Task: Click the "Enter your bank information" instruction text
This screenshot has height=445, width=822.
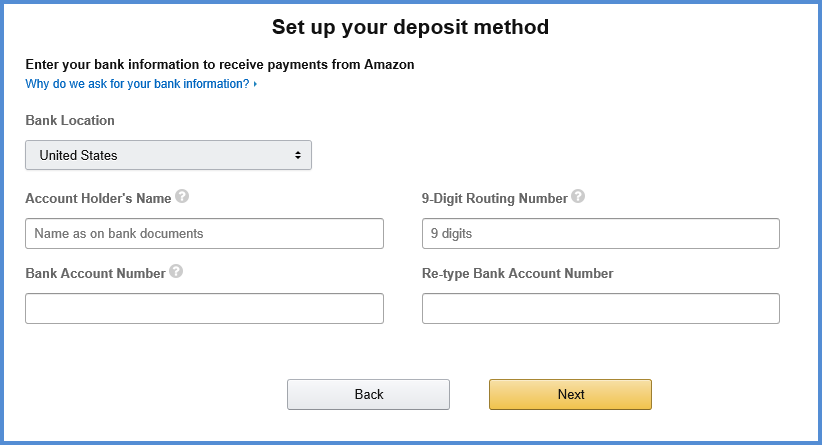Action: tap(220, 65)
